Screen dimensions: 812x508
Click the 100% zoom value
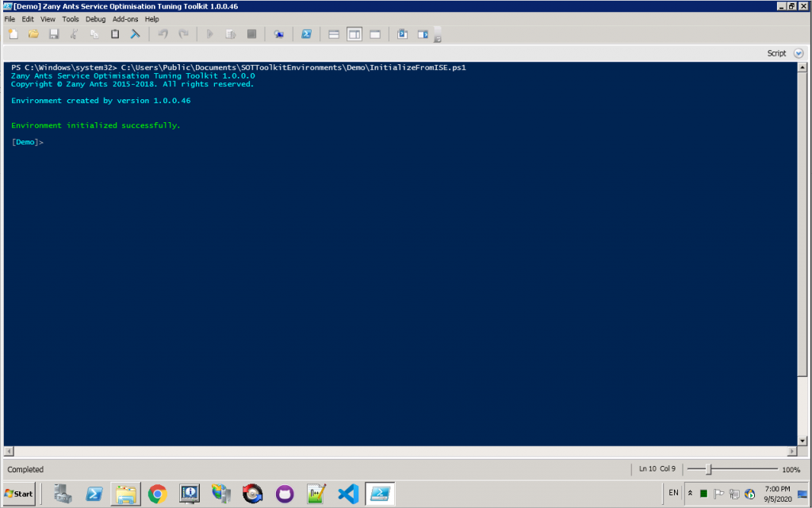click(791, 470)
